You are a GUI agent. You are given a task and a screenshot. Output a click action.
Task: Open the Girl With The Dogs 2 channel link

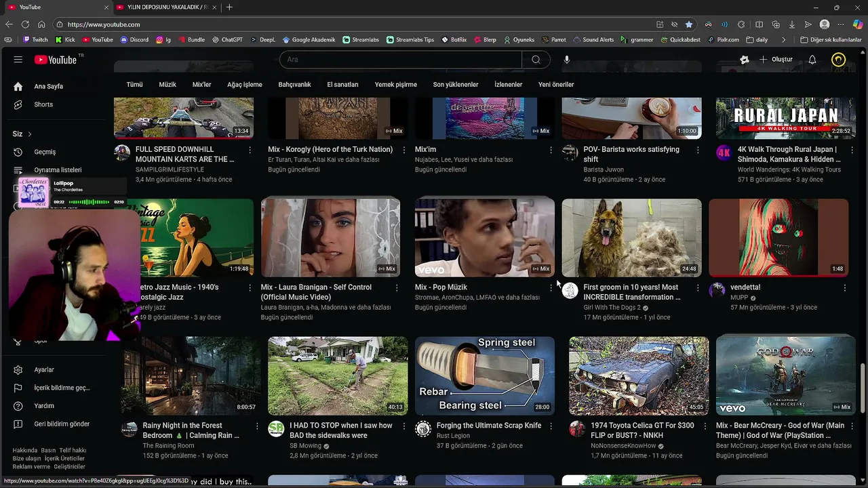click(x=612, y=308)
